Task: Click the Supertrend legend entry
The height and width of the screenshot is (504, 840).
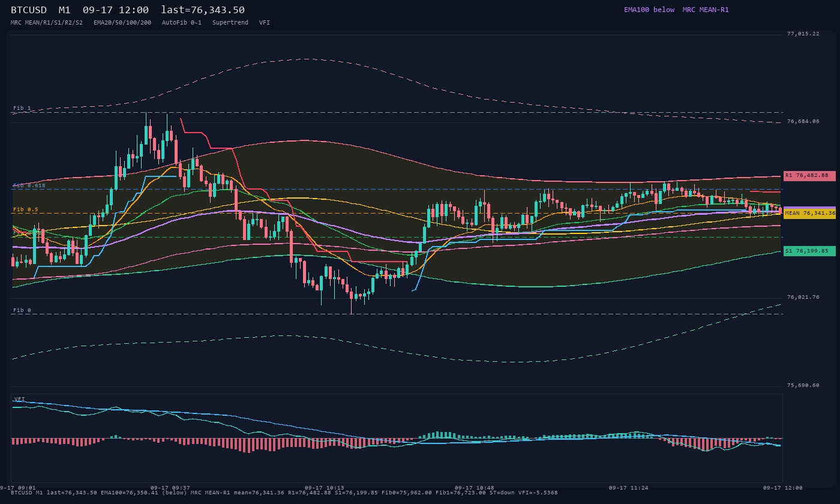Action: (x=230, y=22)
